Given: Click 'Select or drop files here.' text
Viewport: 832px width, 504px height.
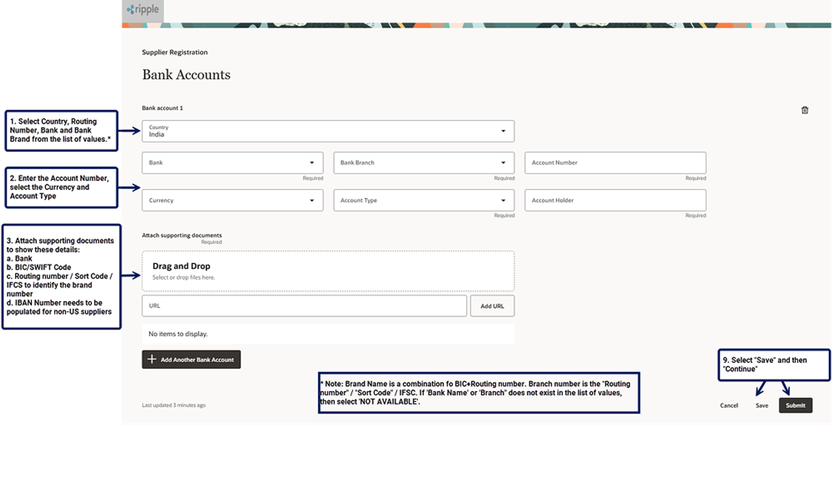Looking at the screenshot, I should (184, 277).
